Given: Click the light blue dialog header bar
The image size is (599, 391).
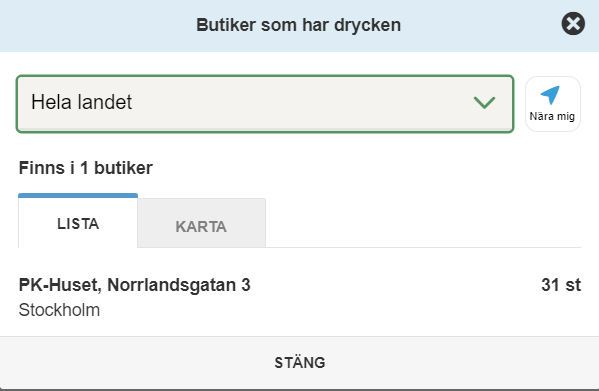Looking at the screenshot, I should click(x=300, y=26).
